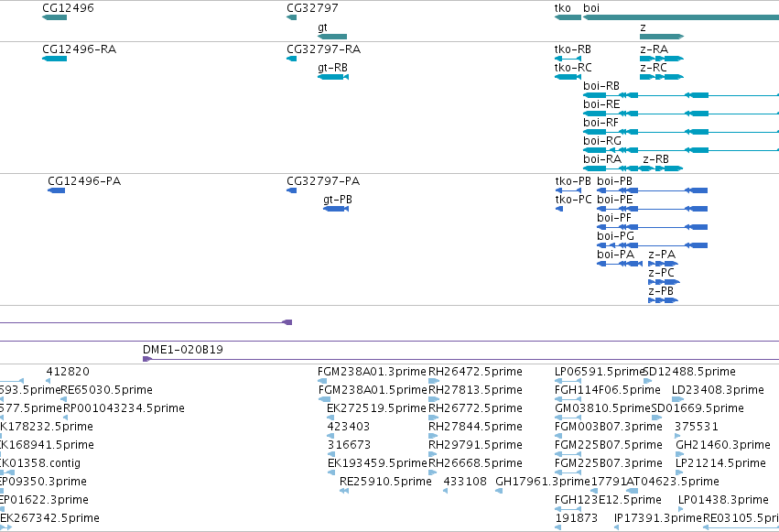Select EST label LP01438.3prime
This screenshot has width=779, height=532.
point(723,500)
